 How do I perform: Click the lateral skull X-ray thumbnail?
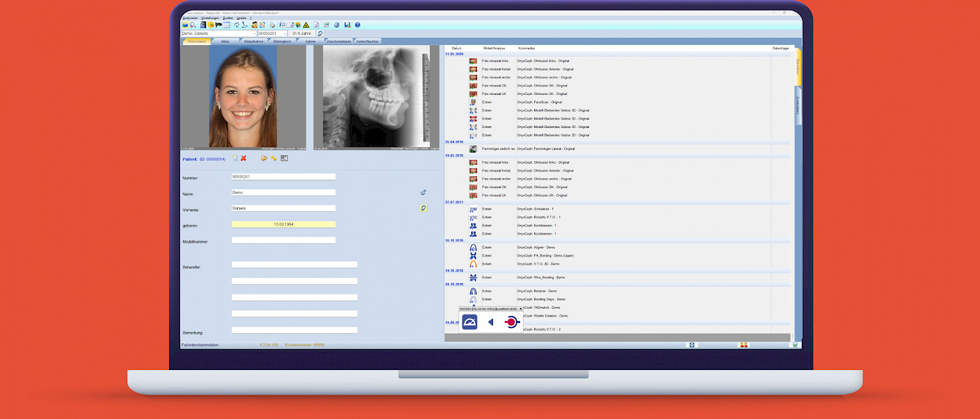click(376, 97)
